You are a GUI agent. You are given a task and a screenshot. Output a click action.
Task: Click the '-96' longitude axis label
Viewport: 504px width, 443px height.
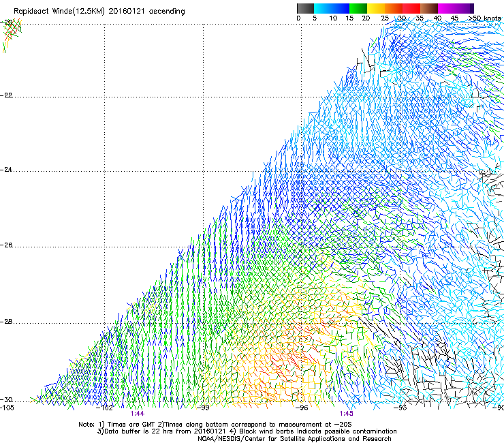click(302, 408)
